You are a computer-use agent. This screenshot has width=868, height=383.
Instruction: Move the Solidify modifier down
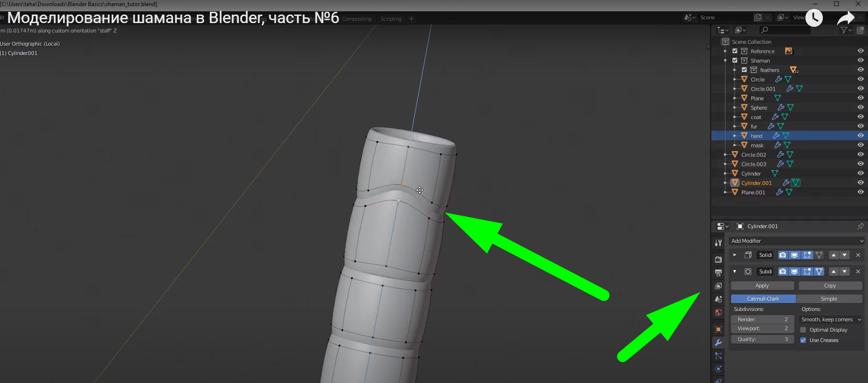coord(845,255)
